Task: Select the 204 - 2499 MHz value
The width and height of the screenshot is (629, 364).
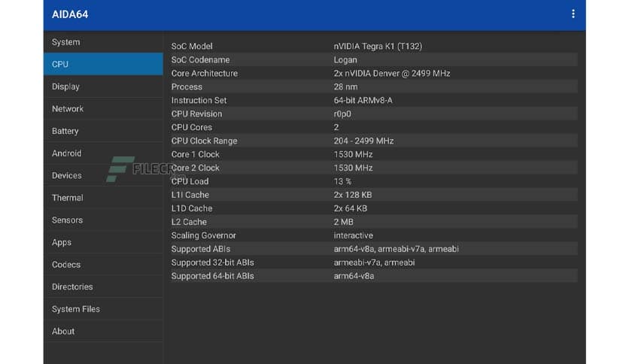Action: 363,141
